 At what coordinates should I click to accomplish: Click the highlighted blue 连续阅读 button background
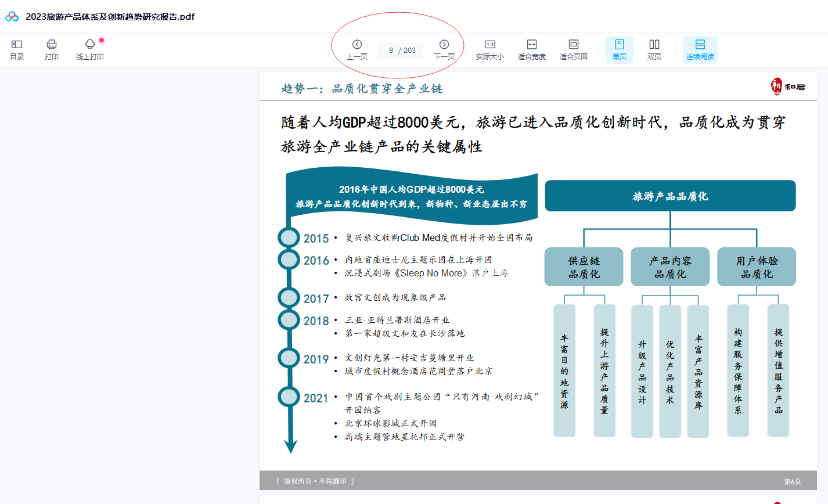click(x=699, y=49)
